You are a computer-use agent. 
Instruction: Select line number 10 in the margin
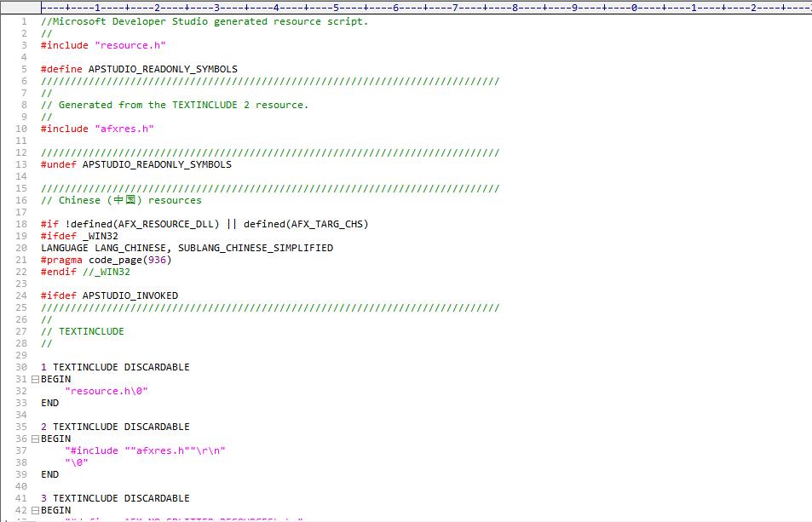23,129
